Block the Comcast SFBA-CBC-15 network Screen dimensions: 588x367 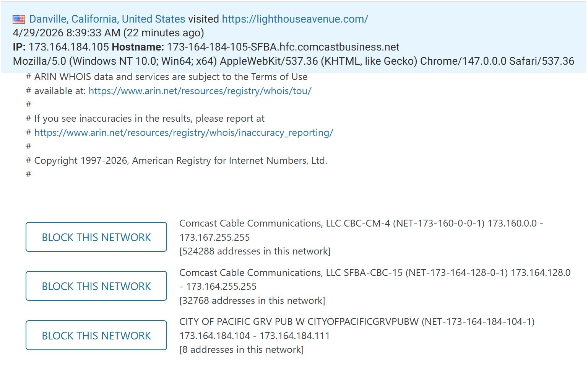(96, 286)
